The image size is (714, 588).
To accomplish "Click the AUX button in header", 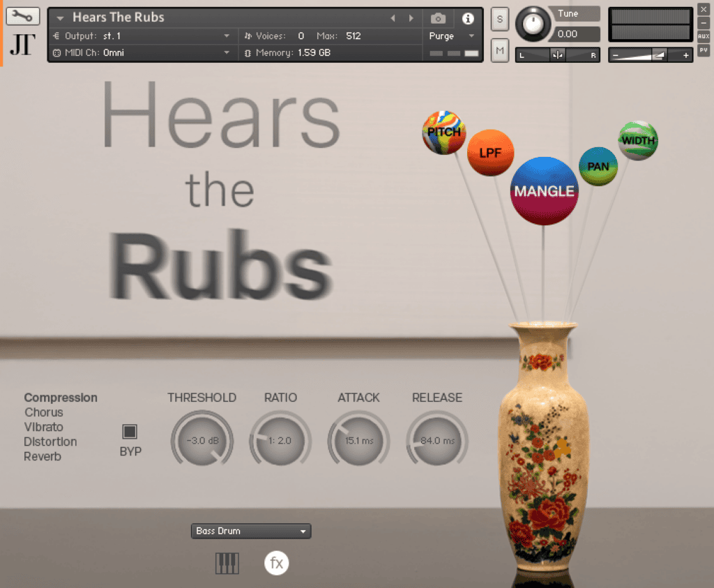I will [x=704, y=36].
